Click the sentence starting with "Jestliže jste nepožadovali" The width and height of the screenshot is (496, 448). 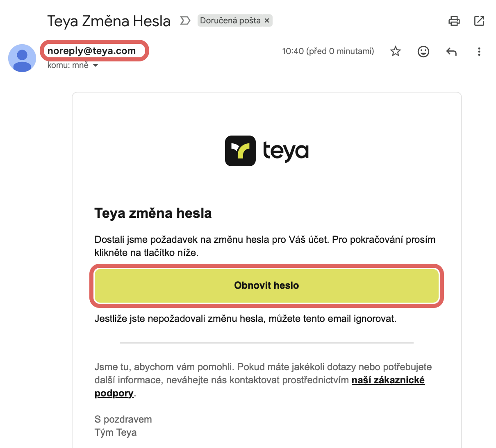coord(245,319)
